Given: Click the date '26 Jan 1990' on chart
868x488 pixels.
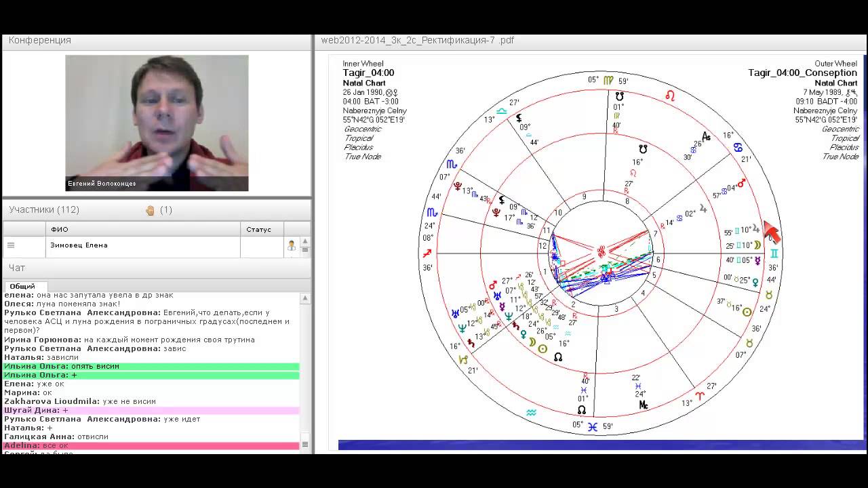Looking at the screenshot, I should click(x=363, y=92).
